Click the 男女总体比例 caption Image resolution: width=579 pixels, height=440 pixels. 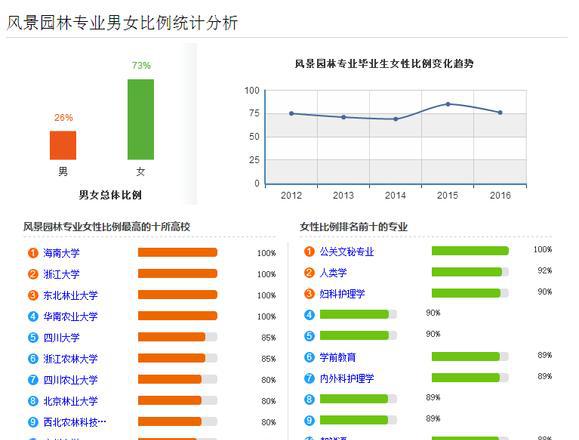(x=110, y=195)
